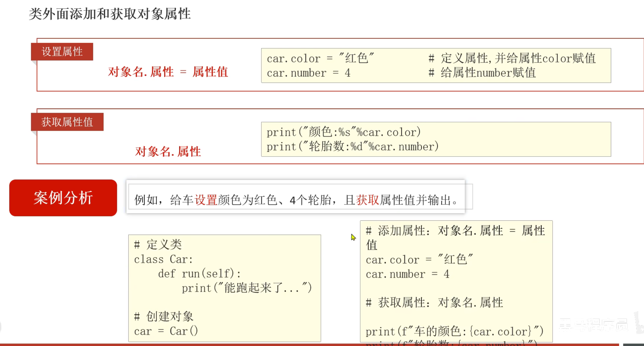This screenshot has width=644, height=346.
Task: Click the red word 获取 in the example sentence
Action: tap(367, 200)
